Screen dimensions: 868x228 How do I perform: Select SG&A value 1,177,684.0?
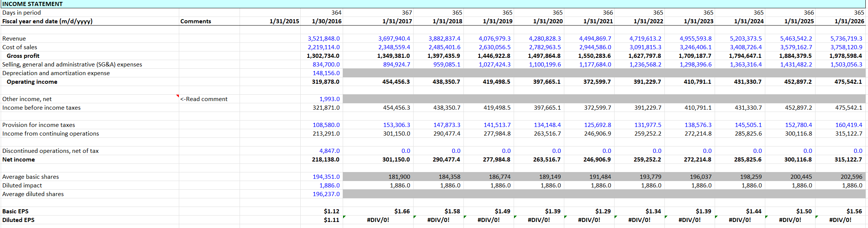click(595, 64)
